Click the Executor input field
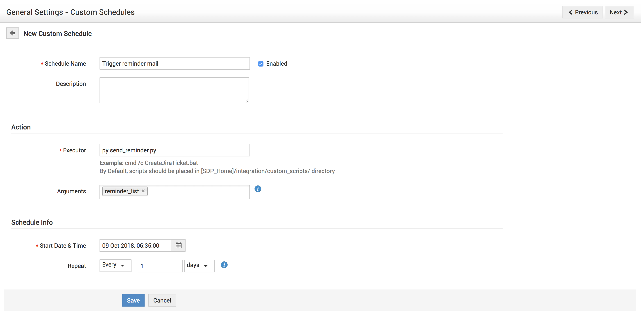 pos(174,150)
